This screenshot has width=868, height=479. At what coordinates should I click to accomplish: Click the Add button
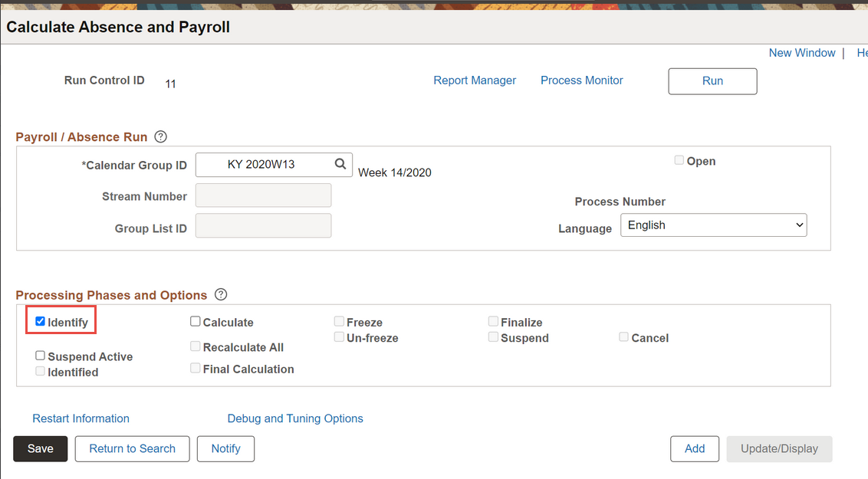(x=694, y=448)
